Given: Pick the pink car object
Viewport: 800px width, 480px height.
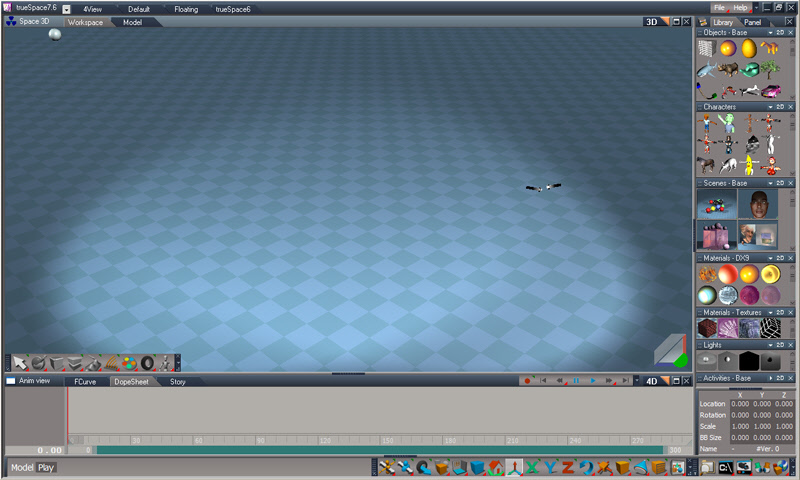Looking at the screenshot, I should pyautogui.click(x=770, y=90).
